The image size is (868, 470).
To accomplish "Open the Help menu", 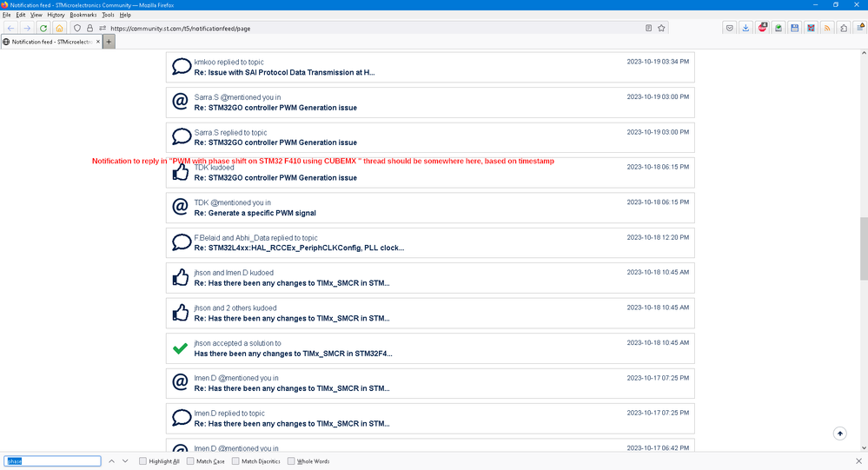I will point(126,15).
